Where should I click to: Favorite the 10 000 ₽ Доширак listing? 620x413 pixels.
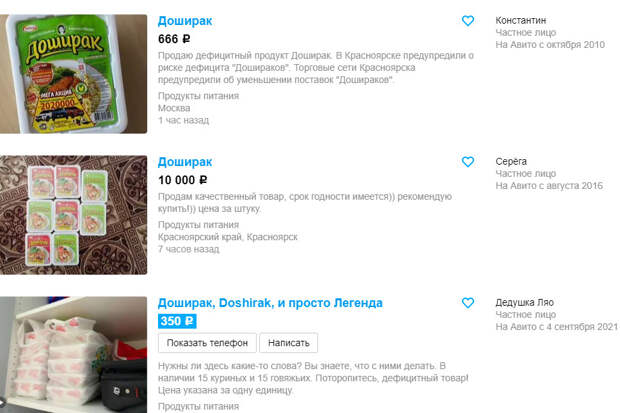(468, 161)
